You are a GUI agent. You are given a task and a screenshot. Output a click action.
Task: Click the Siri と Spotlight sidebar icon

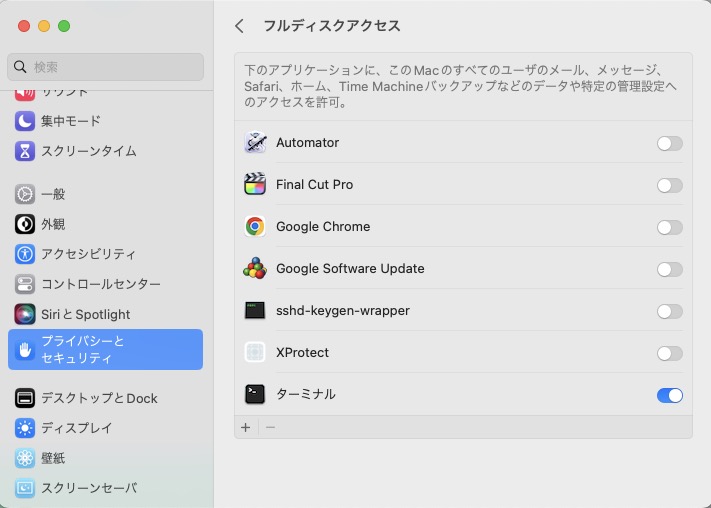pyautogui.click(x=25, y=314)
